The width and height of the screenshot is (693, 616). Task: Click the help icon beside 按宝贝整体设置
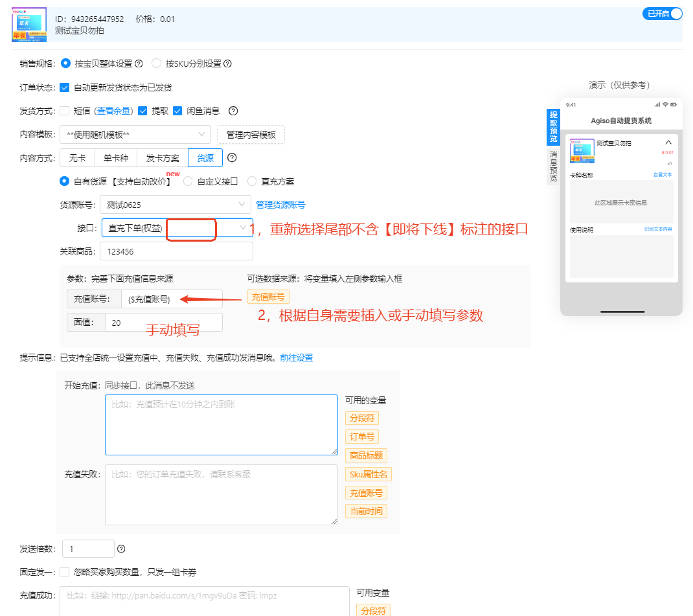point(139,63)
